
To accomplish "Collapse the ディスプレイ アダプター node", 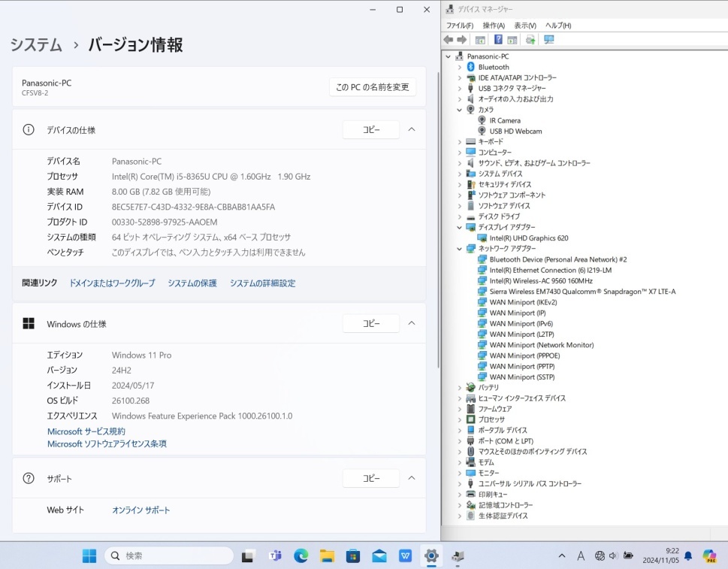I will 460,227.
